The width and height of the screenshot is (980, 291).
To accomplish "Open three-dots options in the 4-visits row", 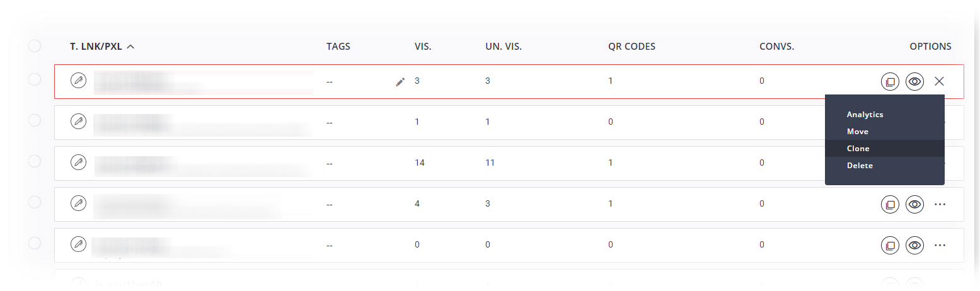I will point(940,204).
